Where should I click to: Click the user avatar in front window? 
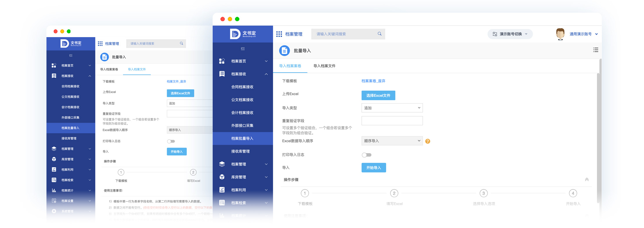[560, 34]
